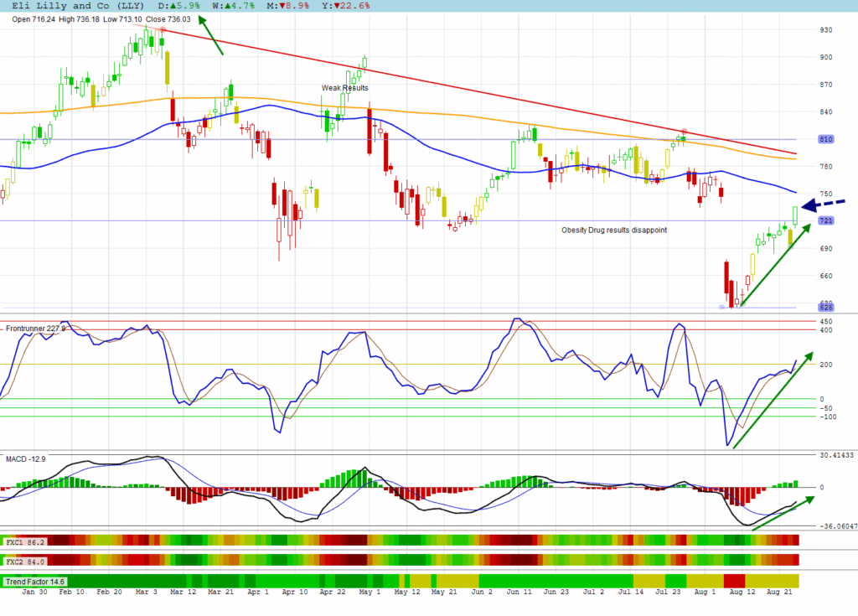This screenshot has height=616, width=858.
Task: Click the Eli Lilly and Co (LLY) title
Action: pos(78,6)
